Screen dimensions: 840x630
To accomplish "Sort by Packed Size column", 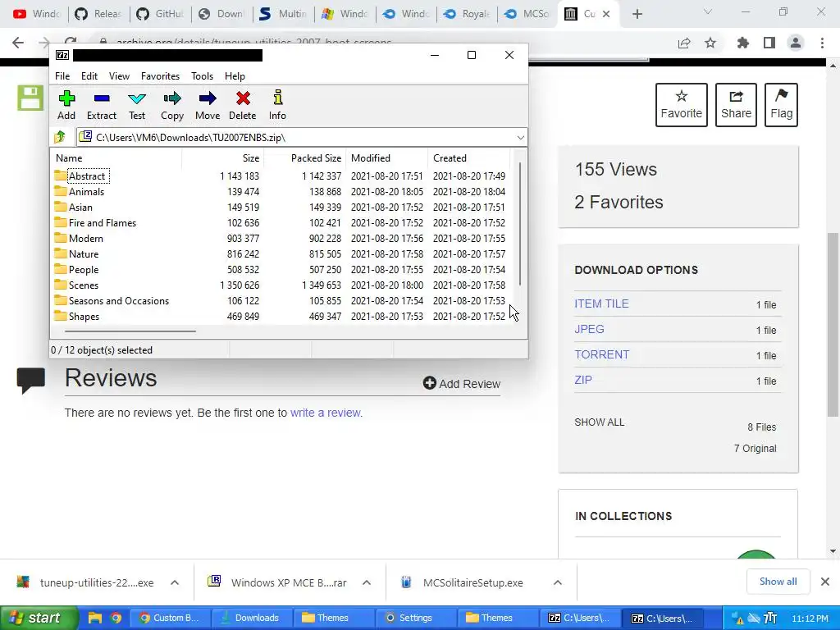I will pyautogui.click(x=305, y=158).
